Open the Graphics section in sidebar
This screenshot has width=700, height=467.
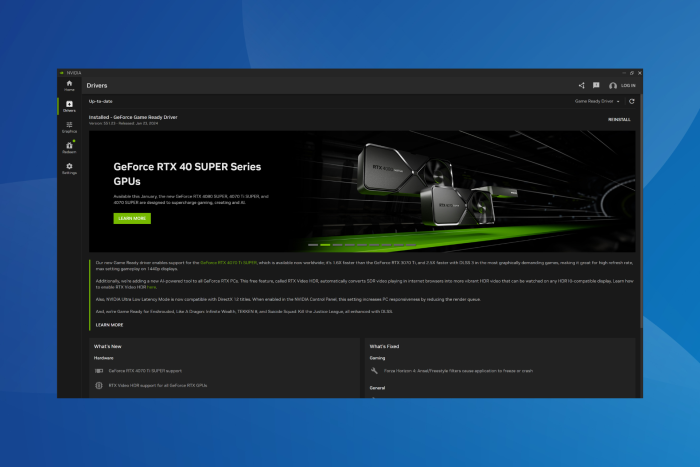point(69,127)
